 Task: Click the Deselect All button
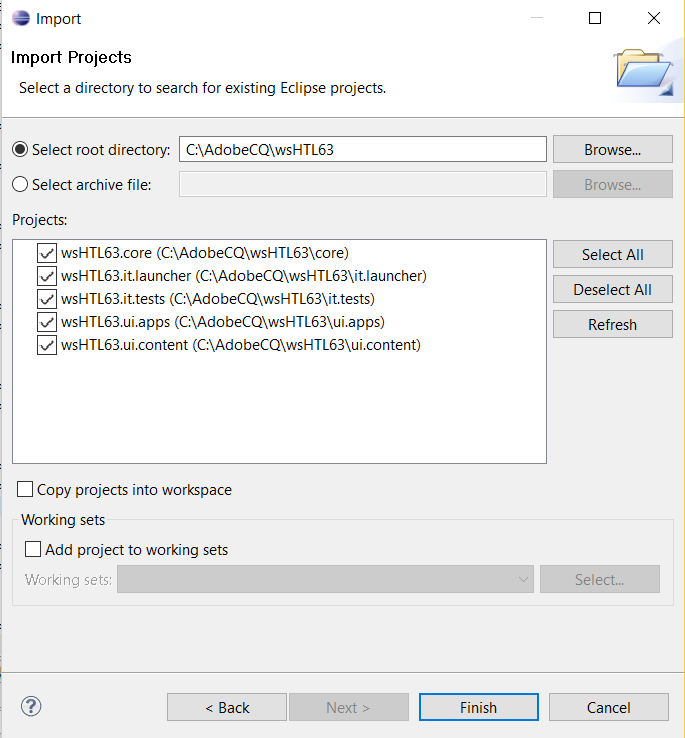pos(612,289)
